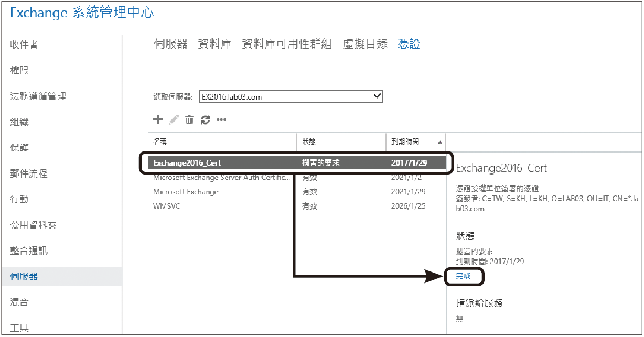Click the sort arrow beside 到期時間
The height and width of the screenshot is (337, 644).
439,142
